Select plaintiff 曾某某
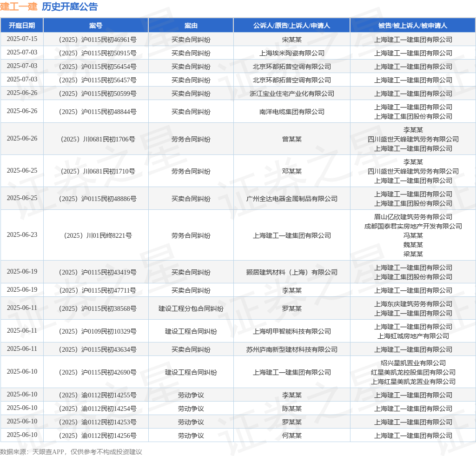The width and height of the screenshot is (476, 456). pyautogui.click(x=292, y=139)
